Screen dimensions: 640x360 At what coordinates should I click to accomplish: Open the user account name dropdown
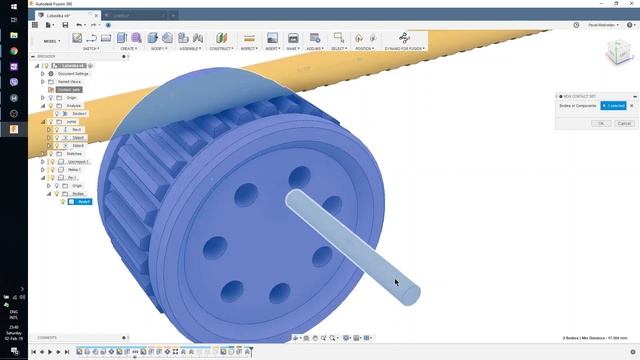603,25
